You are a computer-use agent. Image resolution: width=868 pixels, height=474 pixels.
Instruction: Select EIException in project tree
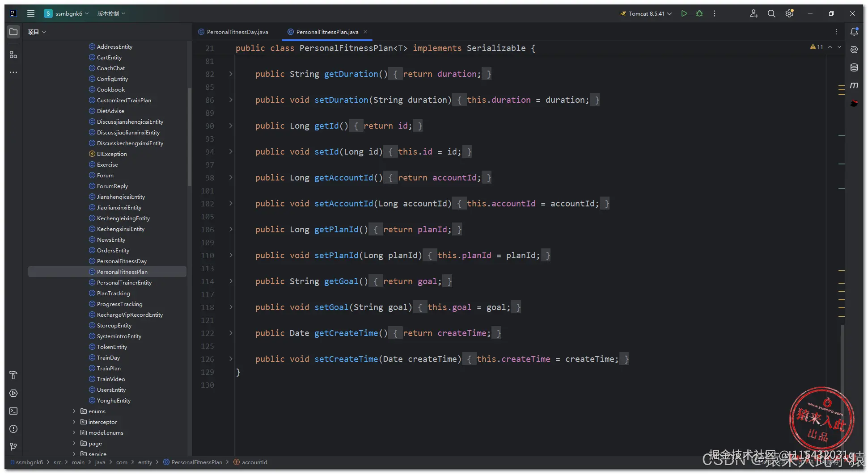tap(112, 154)
